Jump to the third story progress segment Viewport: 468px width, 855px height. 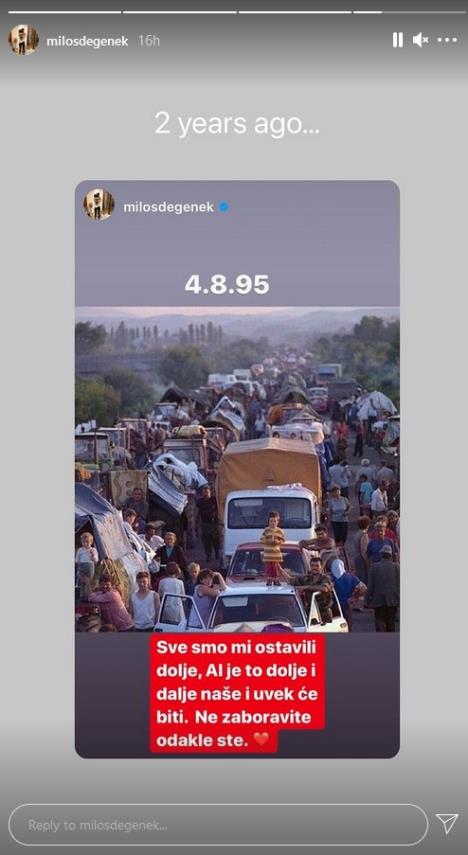tap(295, 11)
